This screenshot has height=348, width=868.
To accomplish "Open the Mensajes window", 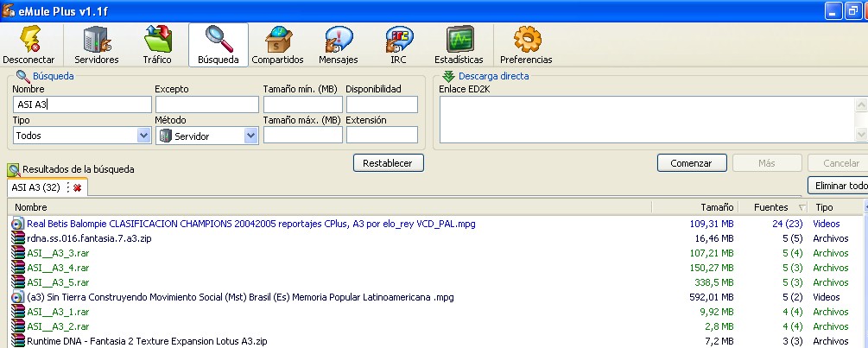I will pos(339,45).
